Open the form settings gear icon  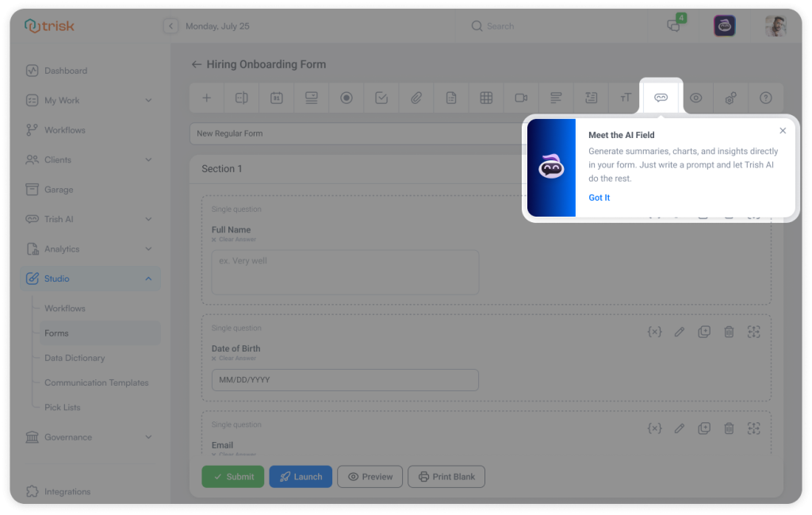point(730,98)
